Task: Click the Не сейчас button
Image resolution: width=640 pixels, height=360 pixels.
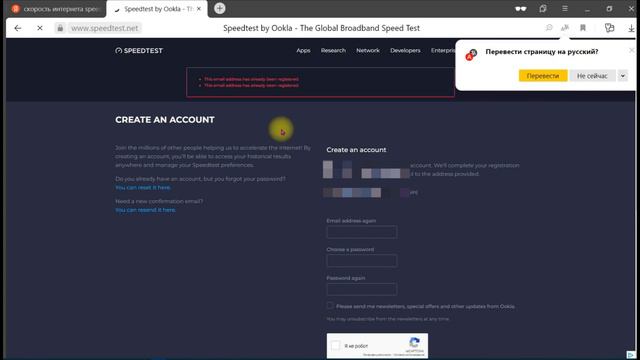Action: tap(592, 76)
